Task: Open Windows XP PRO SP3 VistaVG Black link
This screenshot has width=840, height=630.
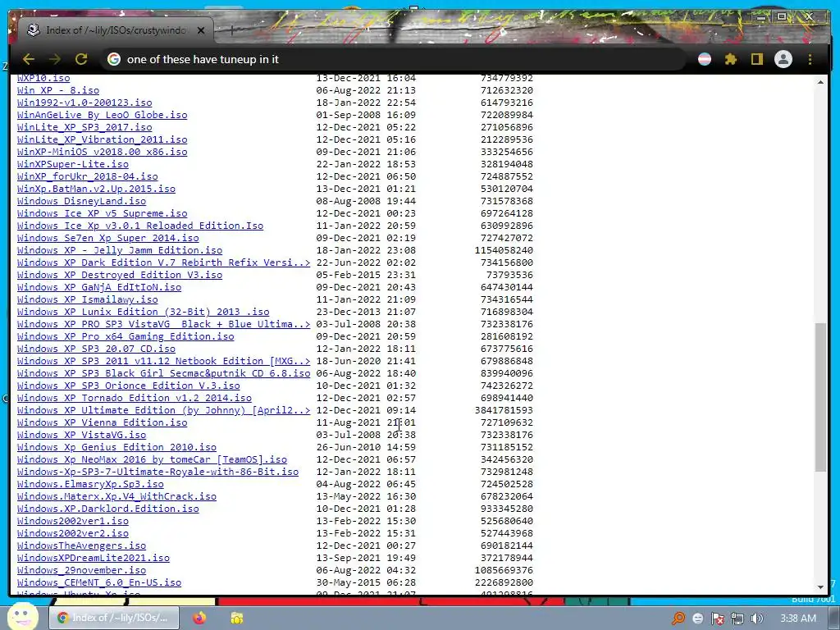Action: [x=163, y=325]
